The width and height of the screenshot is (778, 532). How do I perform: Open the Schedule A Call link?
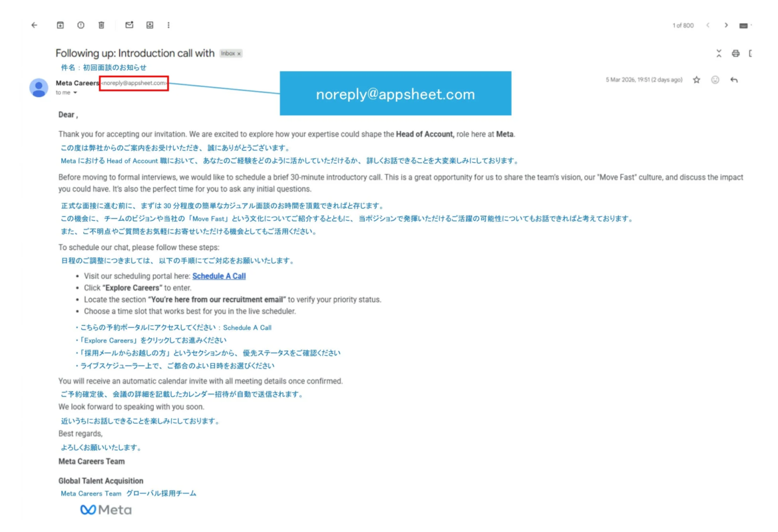click(219, 275)
